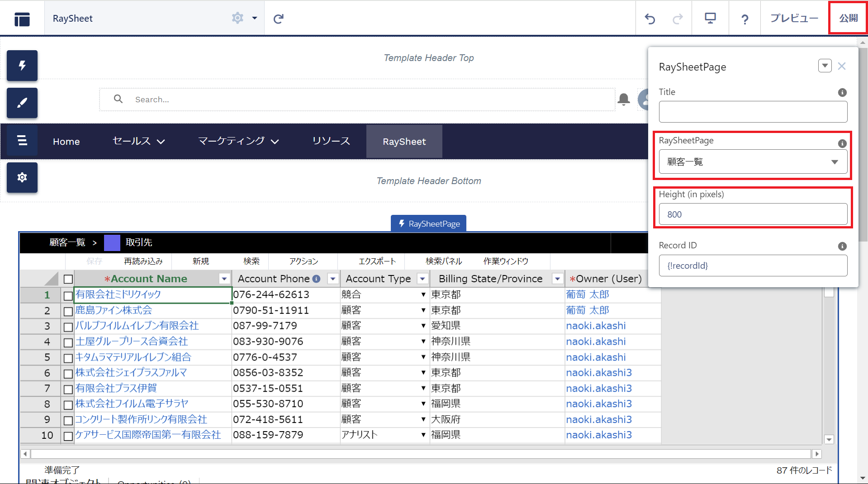Open the Theme brush panel
This screenshot has width=868, height=484.
22,103
